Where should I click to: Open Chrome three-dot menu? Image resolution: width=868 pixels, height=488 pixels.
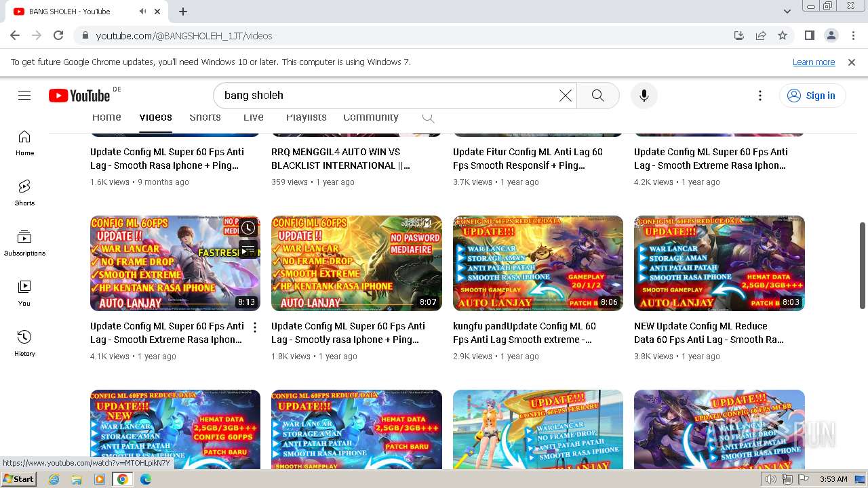(x=852, y=35)
